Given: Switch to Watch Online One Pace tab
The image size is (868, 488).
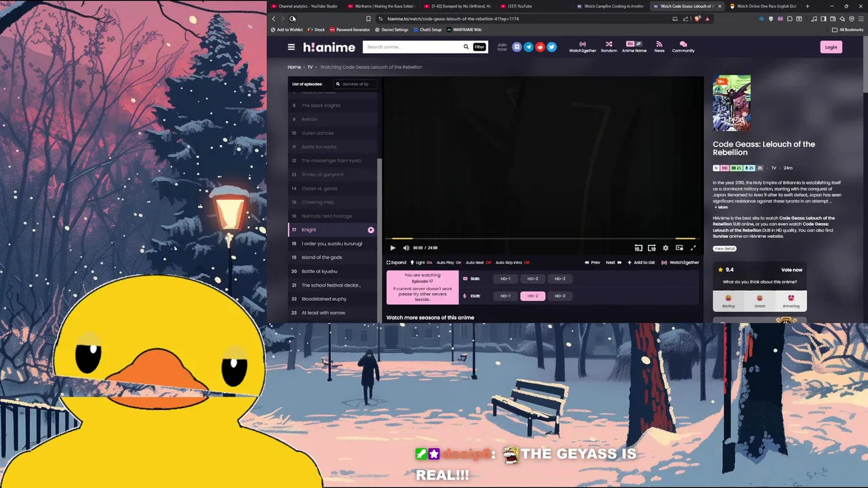Looking at the screenshot, I should click(764, 6).
